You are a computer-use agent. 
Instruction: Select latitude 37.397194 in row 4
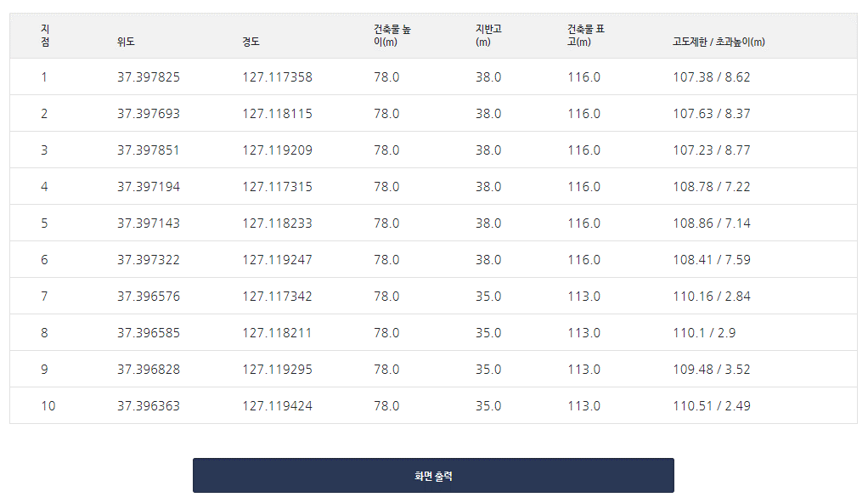149,187
